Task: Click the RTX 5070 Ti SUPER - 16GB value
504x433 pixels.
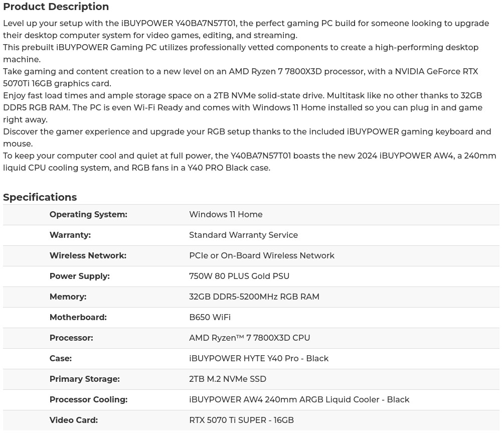Action: [x=241, y=420]
